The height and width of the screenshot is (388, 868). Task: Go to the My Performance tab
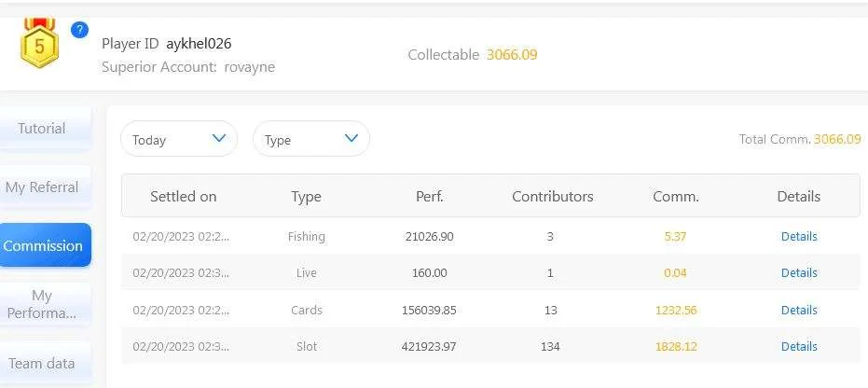[x=45, y=304]
